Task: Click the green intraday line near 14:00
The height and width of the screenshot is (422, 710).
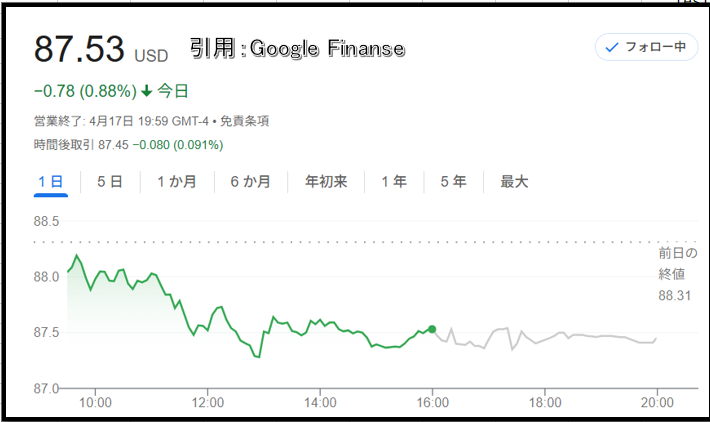Action: tap(320, 321)
